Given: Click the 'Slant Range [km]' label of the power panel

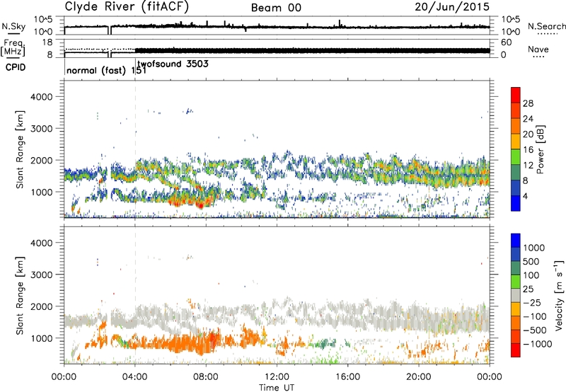Looking at the screenshot, I should pyautogui.click(x=20, y=149).
